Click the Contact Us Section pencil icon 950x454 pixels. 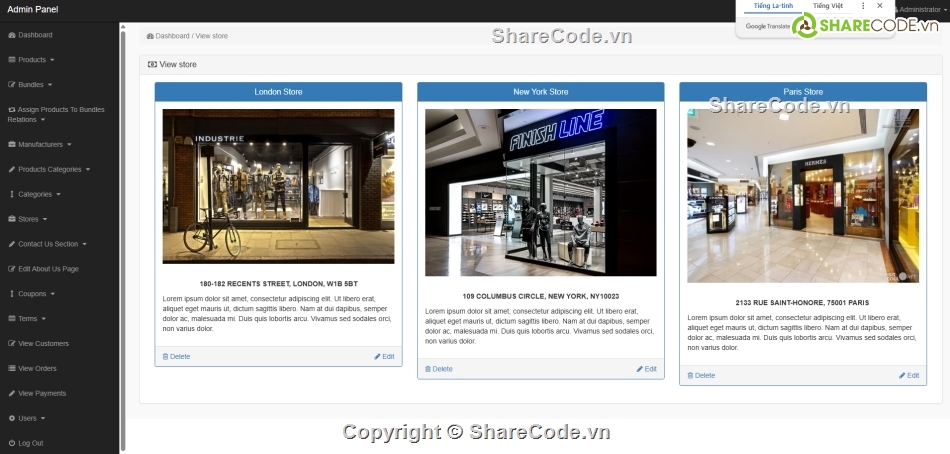(x=12, y=244)
